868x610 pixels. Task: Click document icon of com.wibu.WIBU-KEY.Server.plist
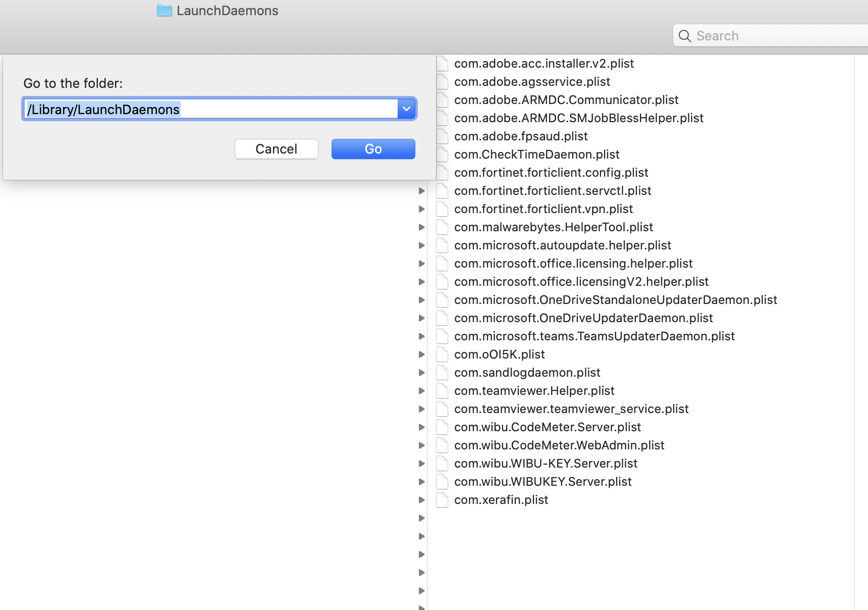click(442, 464)
